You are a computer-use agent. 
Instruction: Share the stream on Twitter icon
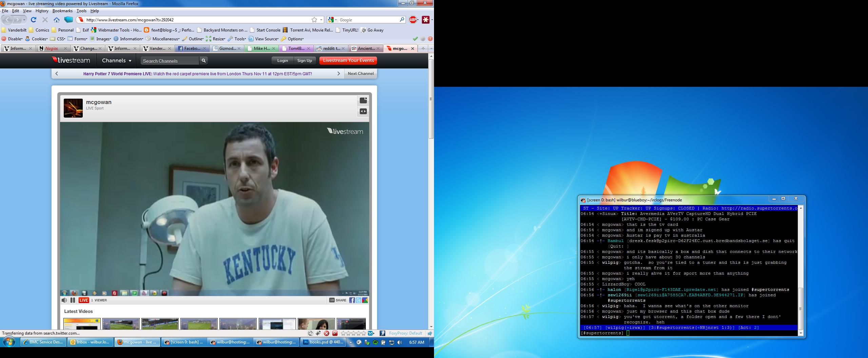[x=358, y=300]
